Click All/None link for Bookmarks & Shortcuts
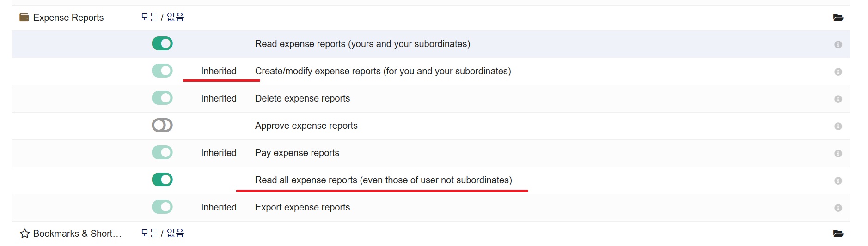 (162, 233)
